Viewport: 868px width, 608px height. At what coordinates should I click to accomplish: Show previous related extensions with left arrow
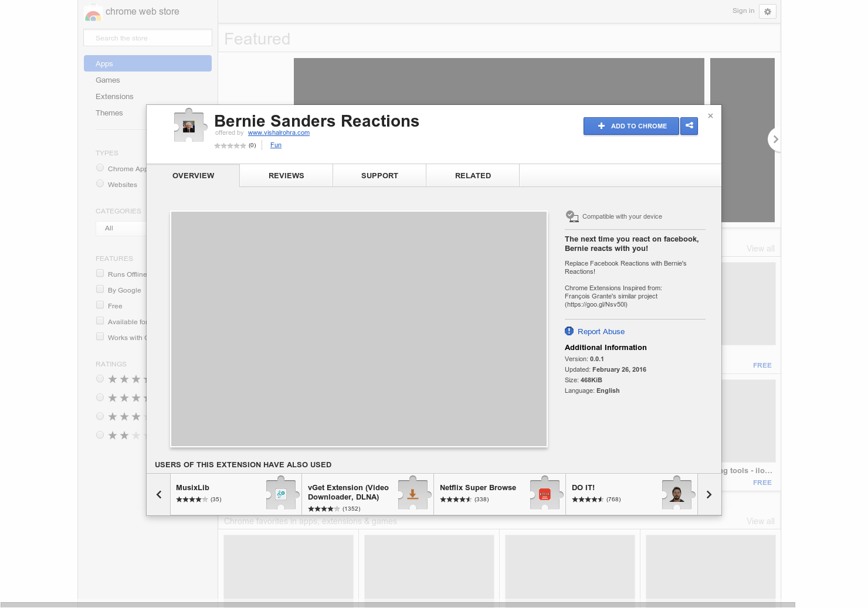(158, 494)
